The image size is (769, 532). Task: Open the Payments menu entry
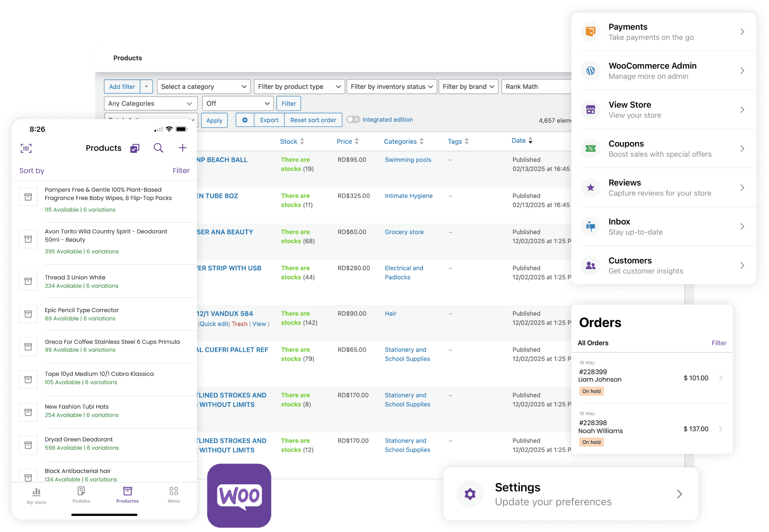tap(664, 32)
